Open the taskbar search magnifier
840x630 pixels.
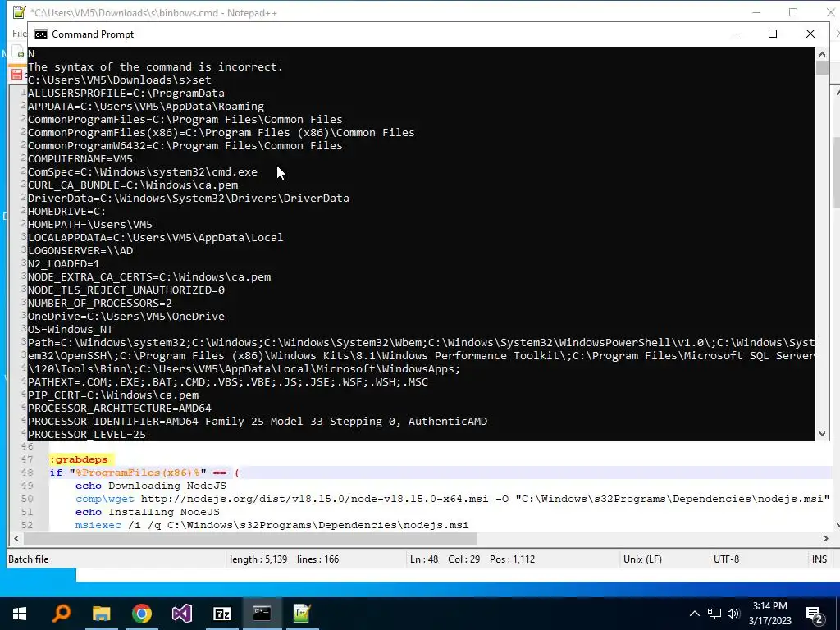coord(61,613)
